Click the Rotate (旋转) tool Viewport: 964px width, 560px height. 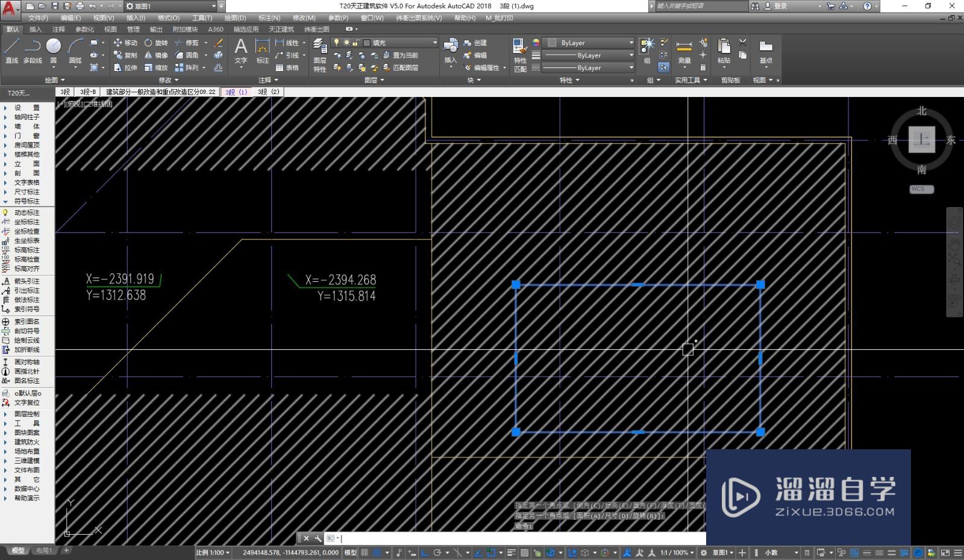pos(155,43)
